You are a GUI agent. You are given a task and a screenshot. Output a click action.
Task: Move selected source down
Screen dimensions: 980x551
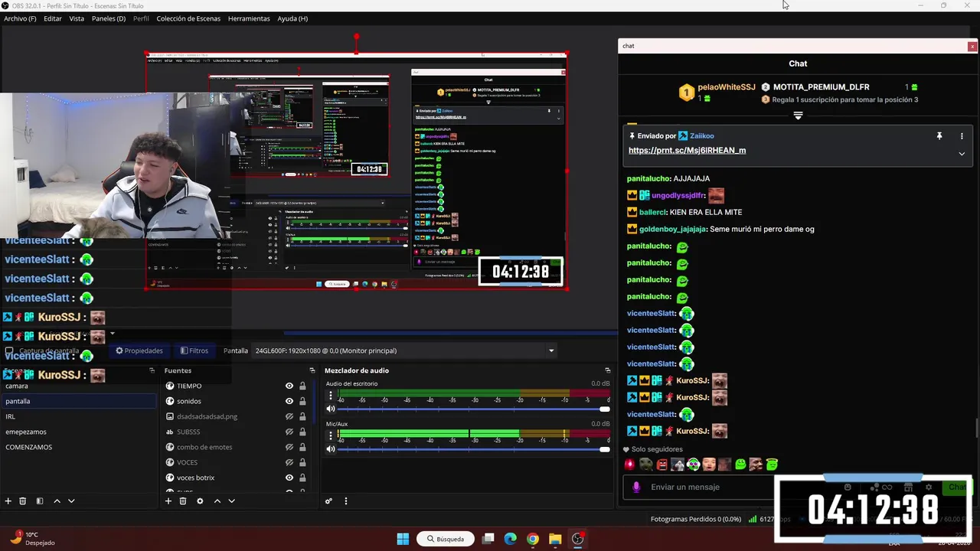coord(231,501)
